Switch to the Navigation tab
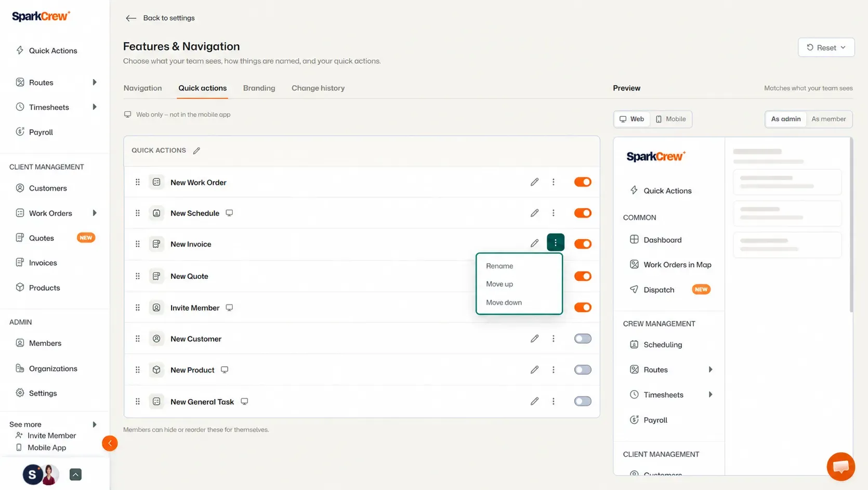The image size is (868, 490). click(142, 88)
